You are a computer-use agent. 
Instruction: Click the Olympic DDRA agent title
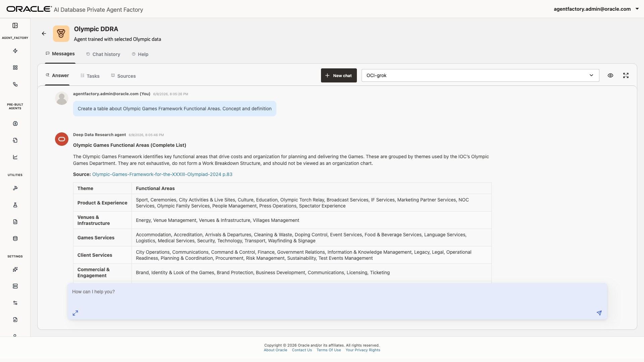pos(96,29)
